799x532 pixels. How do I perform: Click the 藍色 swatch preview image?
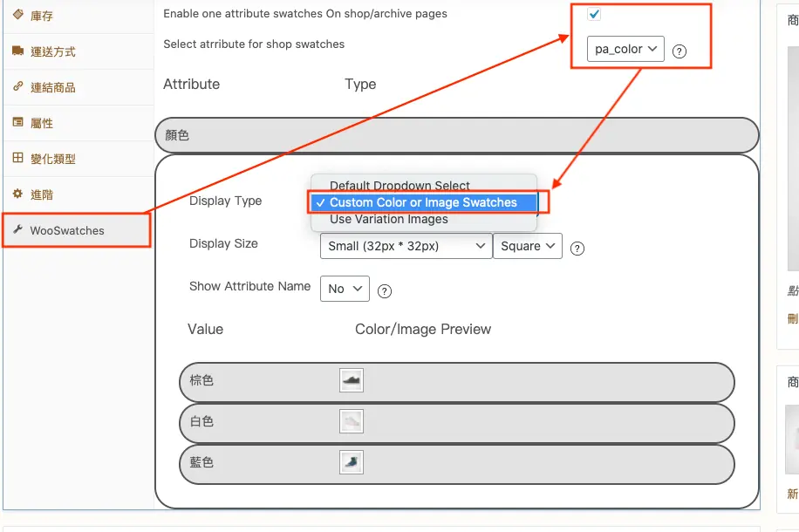(352, 462)
